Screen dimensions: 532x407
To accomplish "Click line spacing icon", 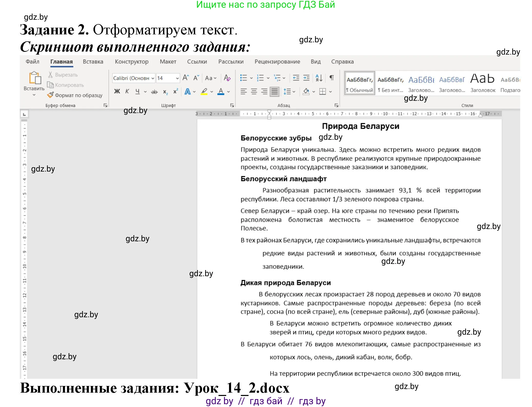I will point(287,92).
